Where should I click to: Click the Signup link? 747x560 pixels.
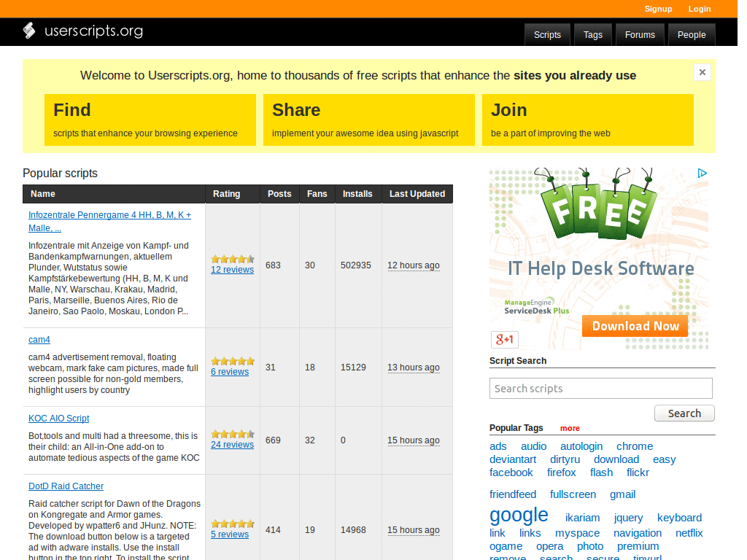coord(658,9)
